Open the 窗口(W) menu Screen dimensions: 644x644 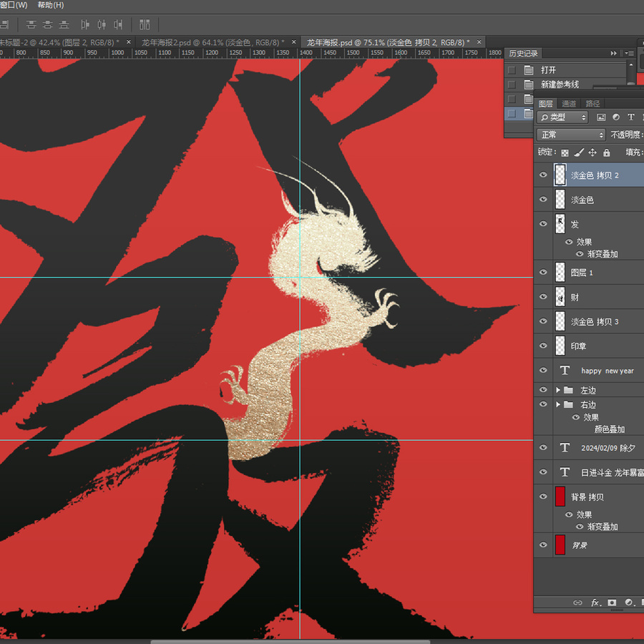coord(14,5)
